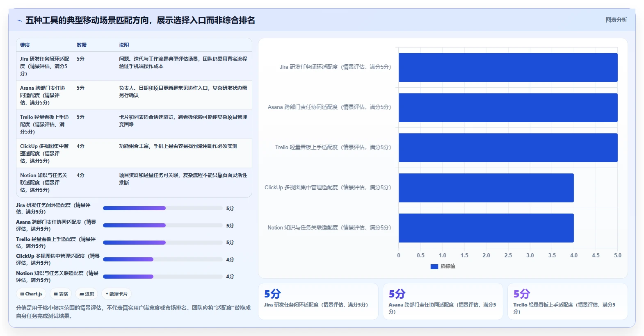Click the 2.5 tick on the chart axis
This screenshot has width=644, height=336.
tap(508, 255)
